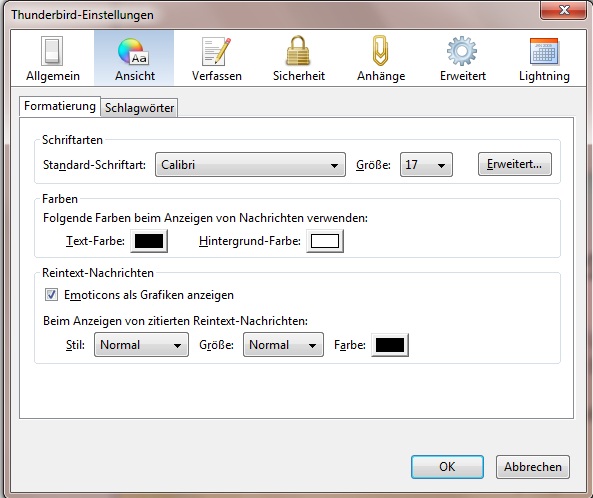Viewport: 593px width, 498px height.
Task: Switch to the Formatierung tab
Action: point(60,106)
